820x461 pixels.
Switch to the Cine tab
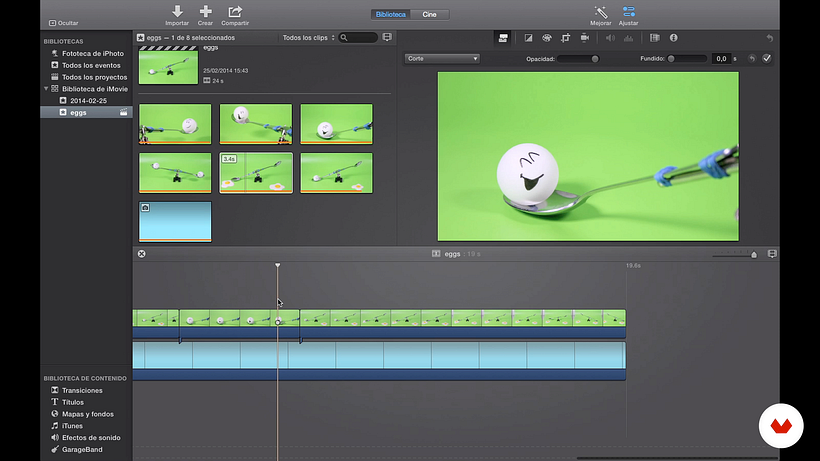click(x=429, y=14)
